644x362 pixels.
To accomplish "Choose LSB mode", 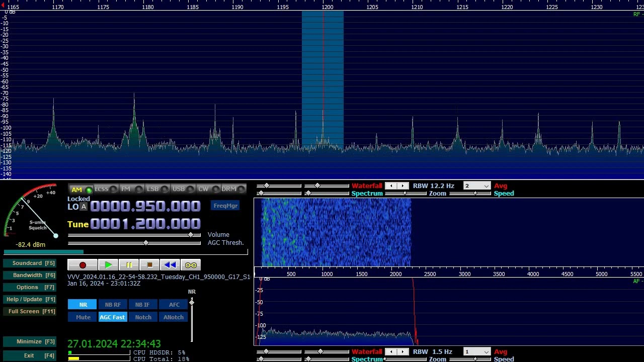I will pyautogui.click(x=157, y=189).
